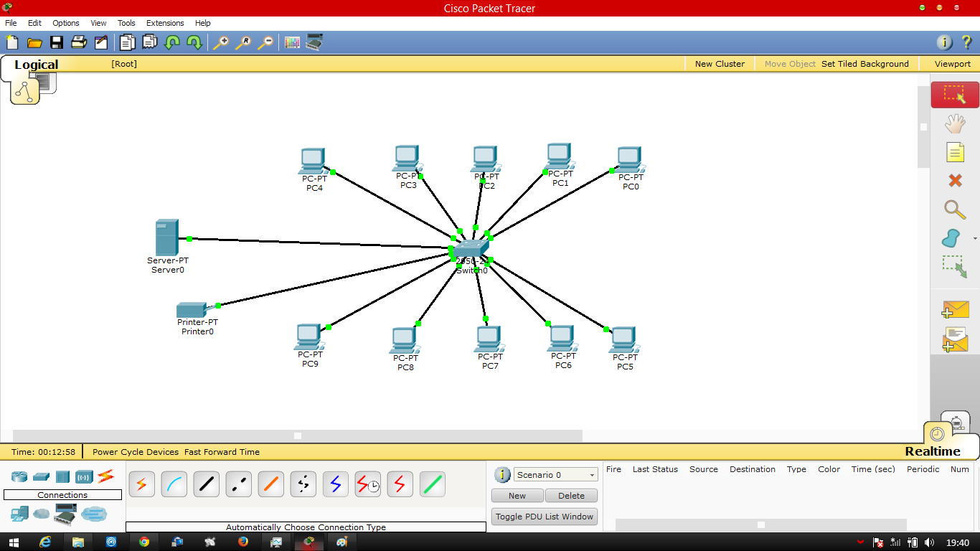Image resolution: width=980 pixels, height=551 pixels.
Task: Activate the Place Note tool
Action: (955, 152)
